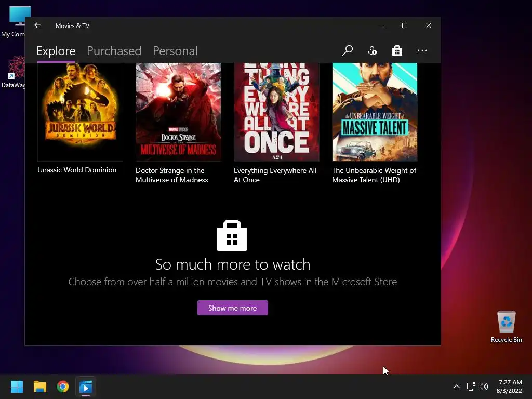Show hidden system tray icons
532x399 pixels.
[457, 387]
